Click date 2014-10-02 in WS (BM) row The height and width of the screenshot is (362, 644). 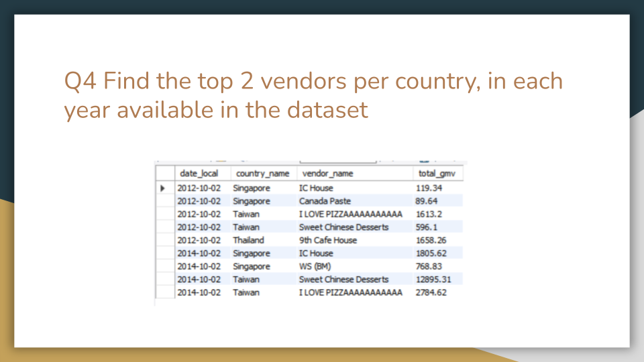199,266
